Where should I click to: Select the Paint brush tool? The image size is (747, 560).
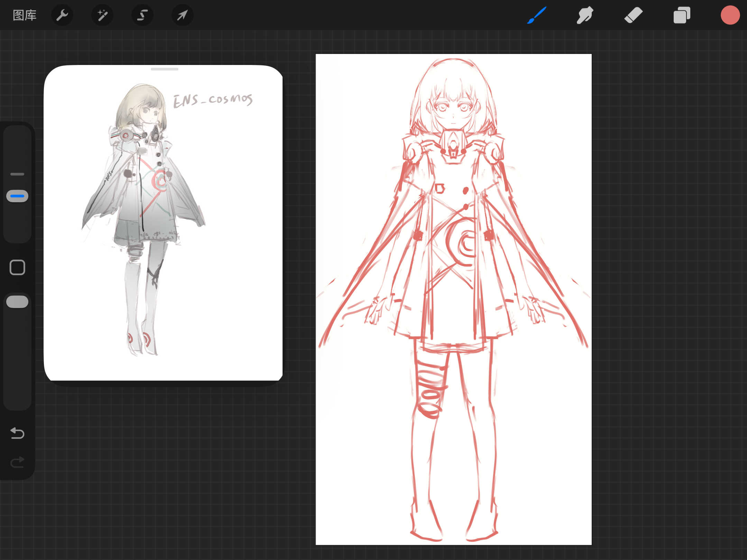point(537,15)
